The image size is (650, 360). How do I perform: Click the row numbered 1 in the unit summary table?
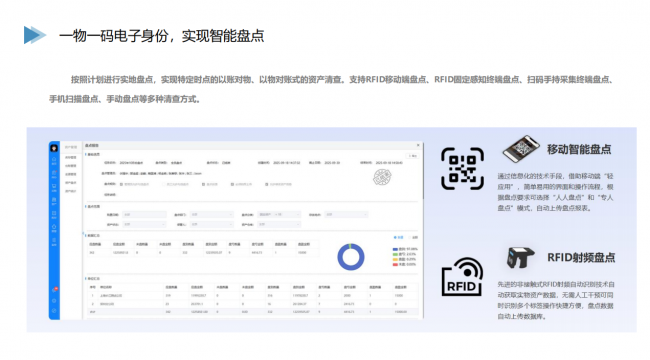click(x=252, y=296)
